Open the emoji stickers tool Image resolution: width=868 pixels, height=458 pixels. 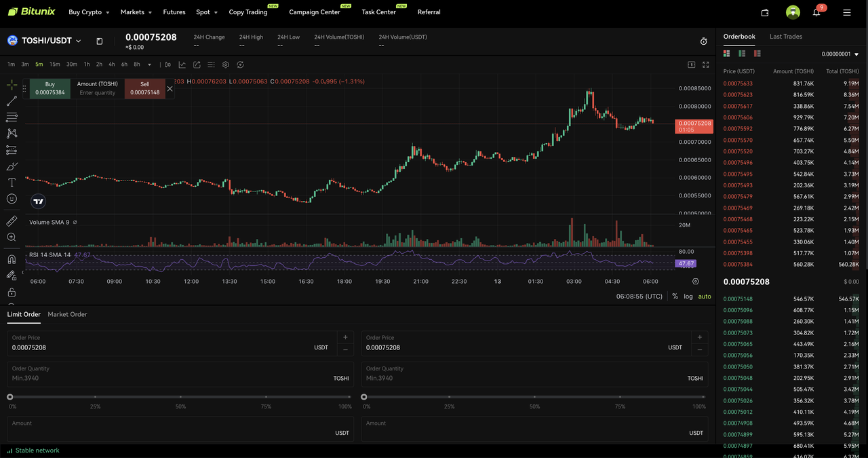(x=11, y=198)
